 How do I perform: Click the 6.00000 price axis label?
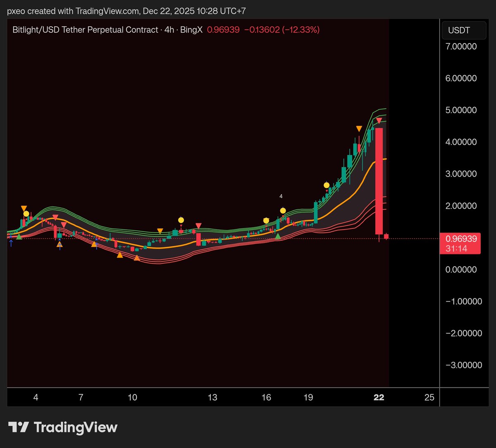(461, 78)
